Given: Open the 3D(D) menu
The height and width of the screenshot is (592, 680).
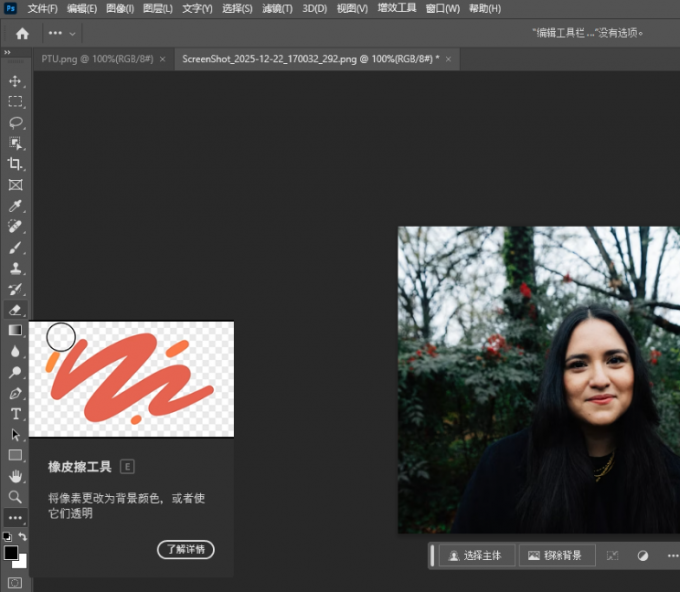Looking at the screenshot, I should click(x=315, y=9).
